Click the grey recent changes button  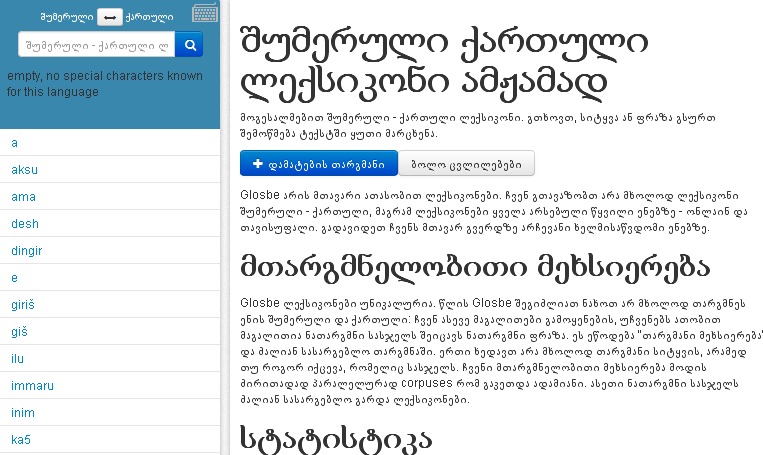[x=467, y=164]
